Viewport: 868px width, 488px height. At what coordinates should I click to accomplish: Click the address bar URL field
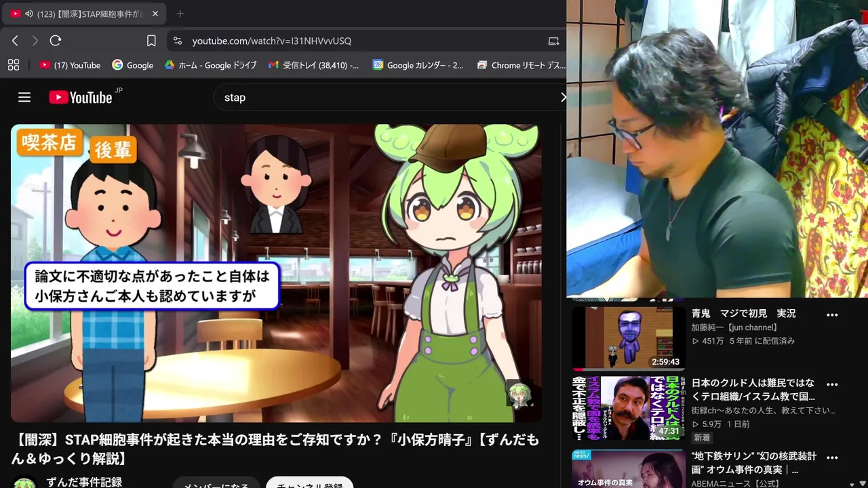[366, 41]
